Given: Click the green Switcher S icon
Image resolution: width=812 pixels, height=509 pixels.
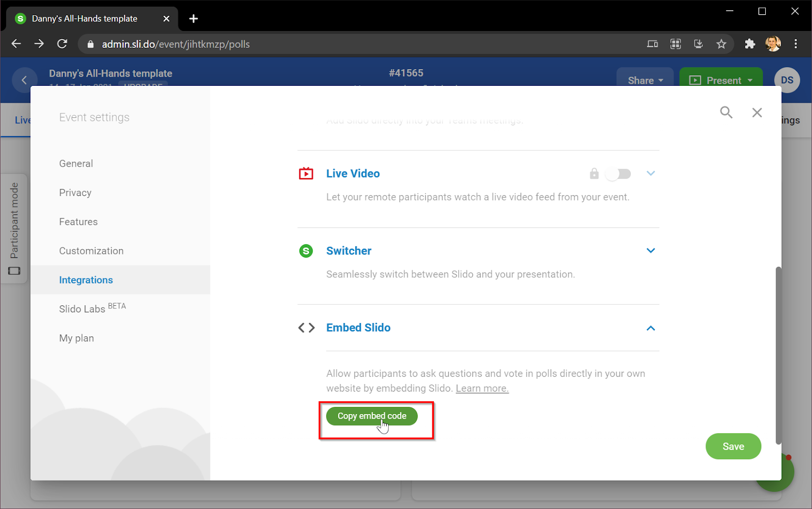Looking at the screenshot, I should (x=306, y=251).
